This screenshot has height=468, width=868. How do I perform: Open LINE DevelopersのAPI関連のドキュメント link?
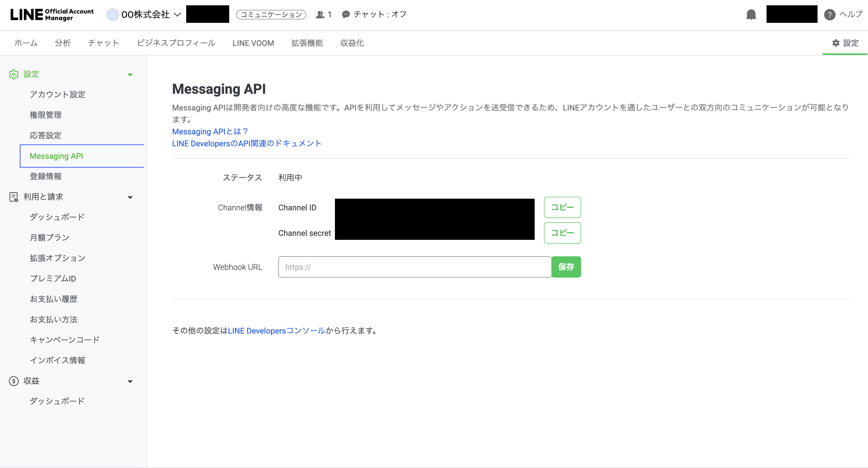coord(247,143)
